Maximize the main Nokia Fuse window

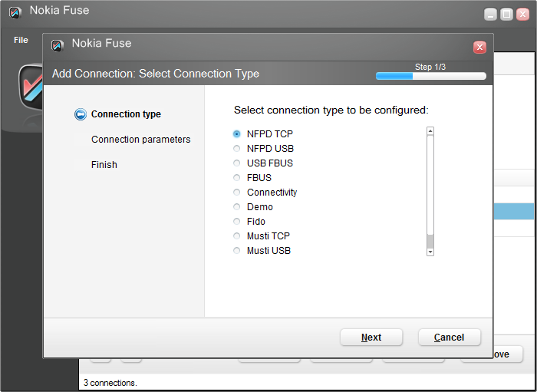506,15
